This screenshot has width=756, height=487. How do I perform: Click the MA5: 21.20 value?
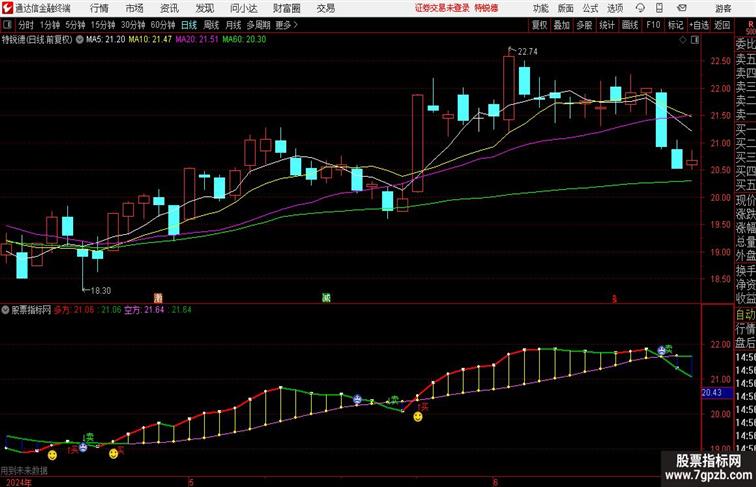point(106,40)
